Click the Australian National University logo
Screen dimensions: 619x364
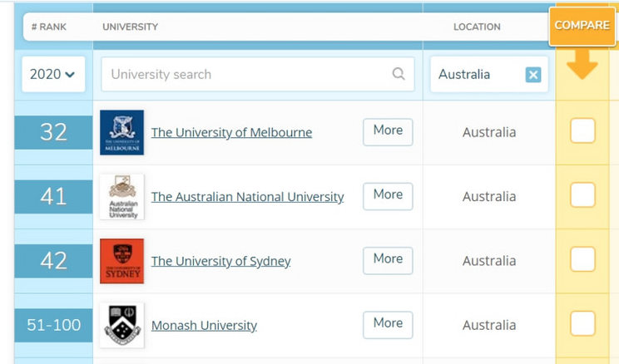(x=121, y=197)
